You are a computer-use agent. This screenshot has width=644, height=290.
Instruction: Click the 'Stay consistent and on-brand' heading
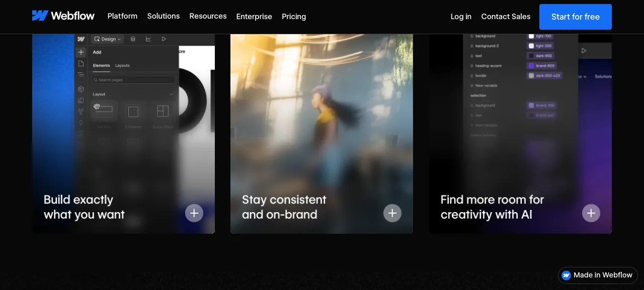[284, 207]
